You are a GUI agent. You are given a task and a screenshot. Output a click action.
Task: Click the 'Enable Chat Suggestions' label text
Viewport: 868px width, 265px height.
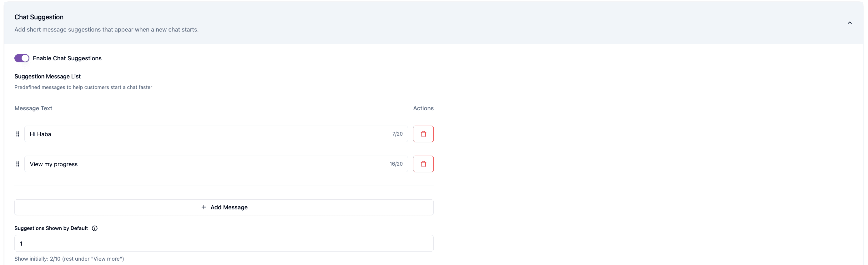point(67,58)
